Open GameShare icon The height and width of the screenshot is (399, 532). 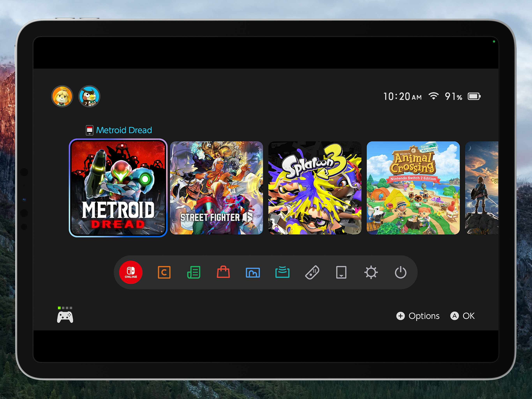point(282,272)
